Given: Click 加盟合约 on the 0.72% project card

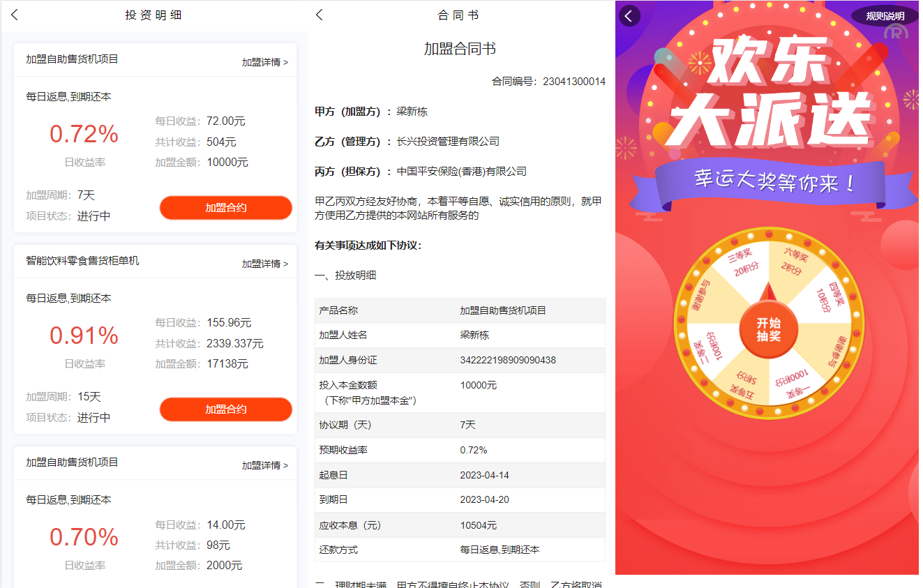Looking at the screenshot, I should [x=225, y=208].
